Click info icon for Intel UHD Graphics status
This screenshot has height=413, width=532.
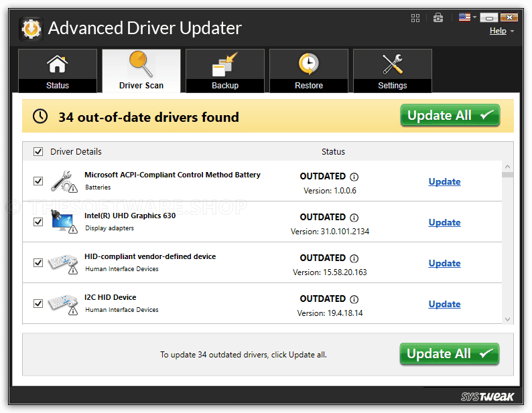[354, 218]
